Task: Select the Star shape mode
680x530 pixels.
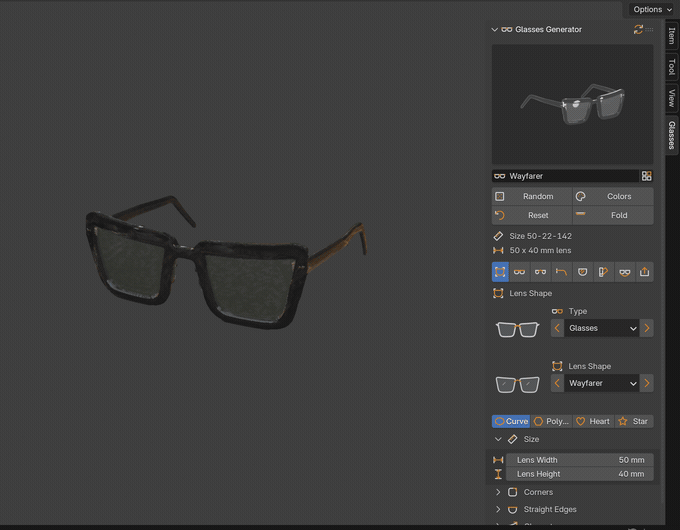Action: [x=634, y=421]
